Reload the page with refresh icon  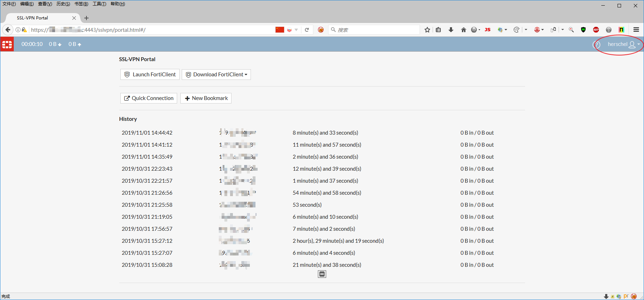click(x=307, y=30)
